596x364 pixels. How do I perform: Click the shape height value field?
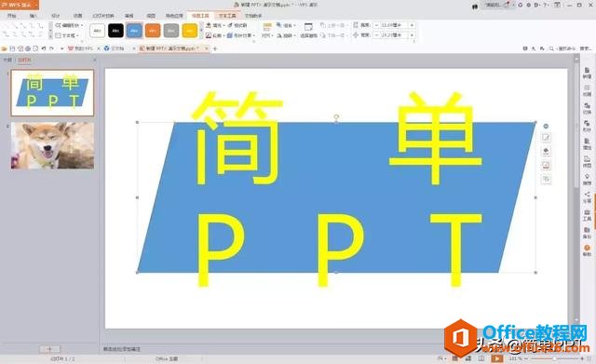pos(392,25)
